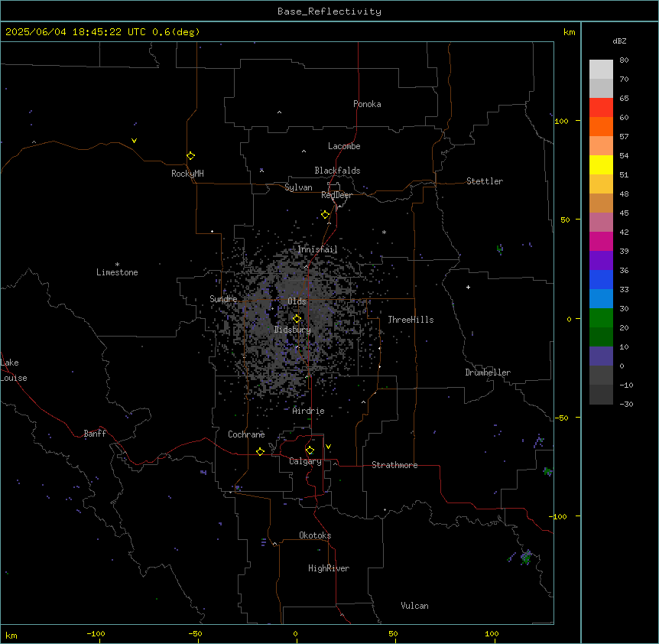Click the Limestone label
The height and width of the screenshot is (644, 659).
tap(117, 272)
